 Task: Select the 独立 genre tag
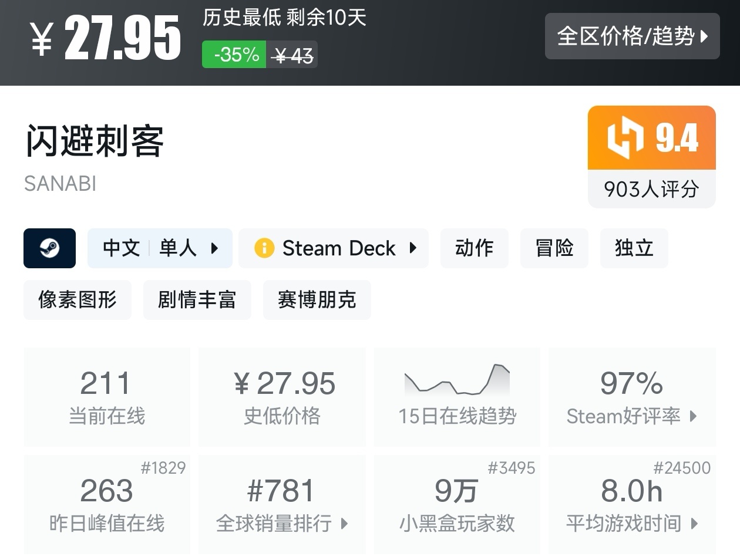point(634,248)
